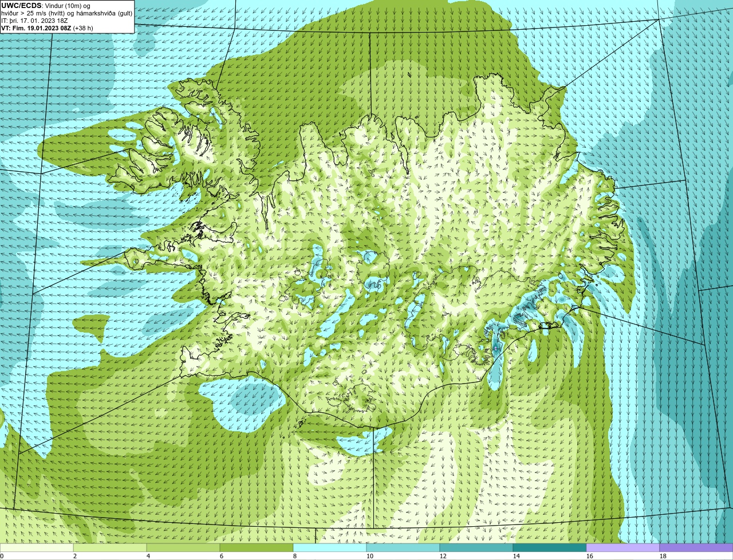The image size is (733, 560).
Task: Click the 'IT: þri. 17. 01. 2023 18Z' line
Action: (x=34, y=20)
